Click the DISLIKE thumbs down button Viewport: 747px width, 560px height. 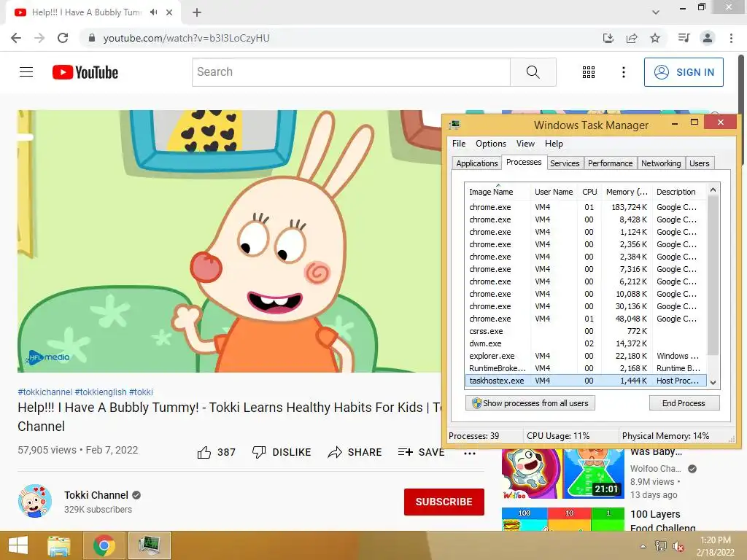282,452
